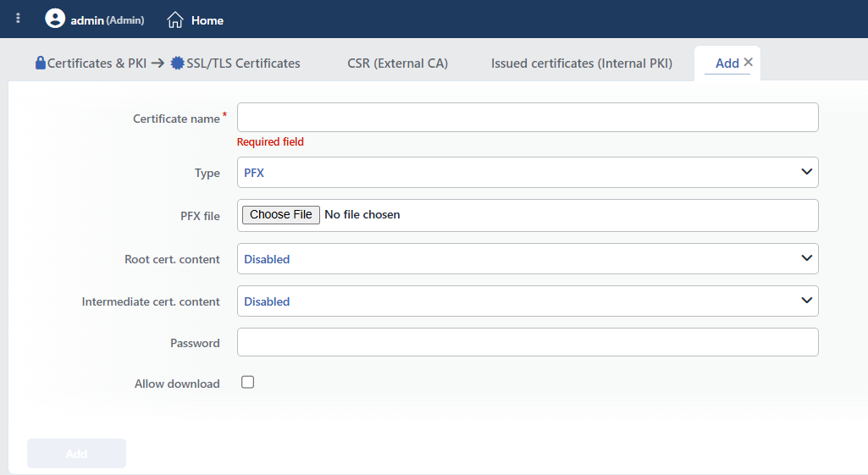Click into the Password field
The height and width of the screenshot is (475, 868).
pos(528,342)
